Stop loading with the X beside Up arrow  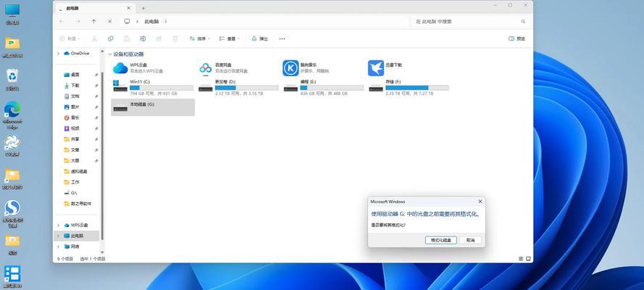point(109,21)
